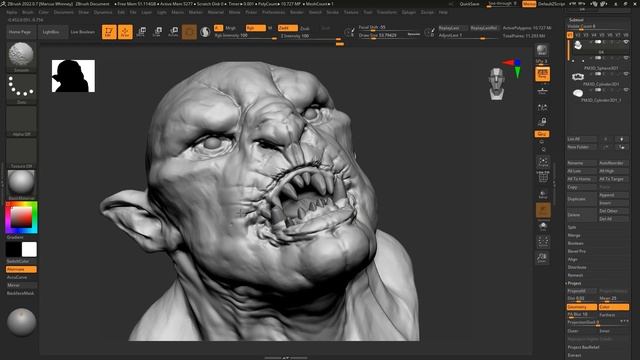Click the lock camera icon under L.Sym

point(542,122)
